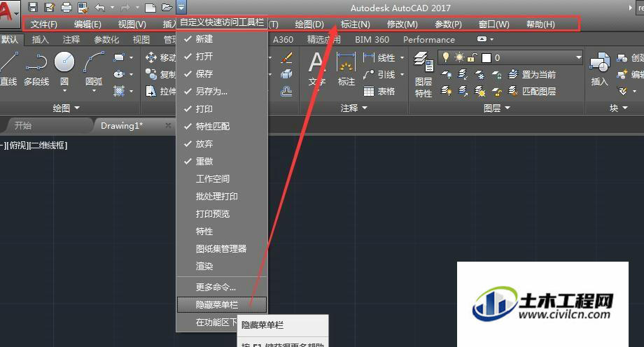
Task: Expand the 绘图 panel flyout
Action: pyautogui.click(x=66, y=108)
